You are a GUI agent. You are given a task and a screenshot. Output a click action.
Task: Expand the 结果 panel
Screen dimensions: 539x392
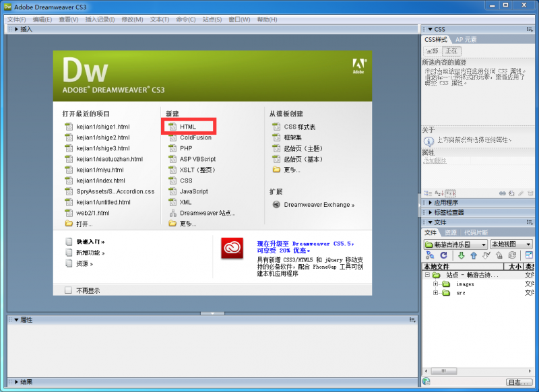16,382
